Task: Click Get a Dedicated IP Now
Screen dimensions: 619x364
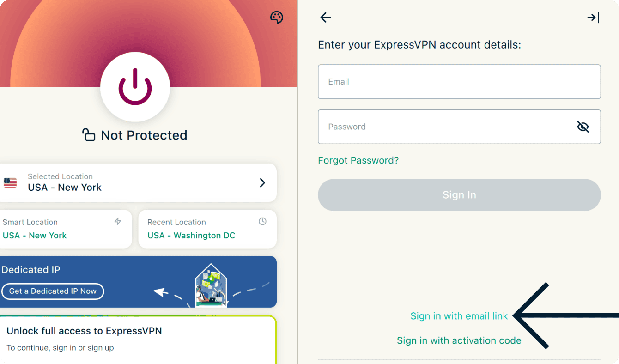Action: click(x=53, y=291)
